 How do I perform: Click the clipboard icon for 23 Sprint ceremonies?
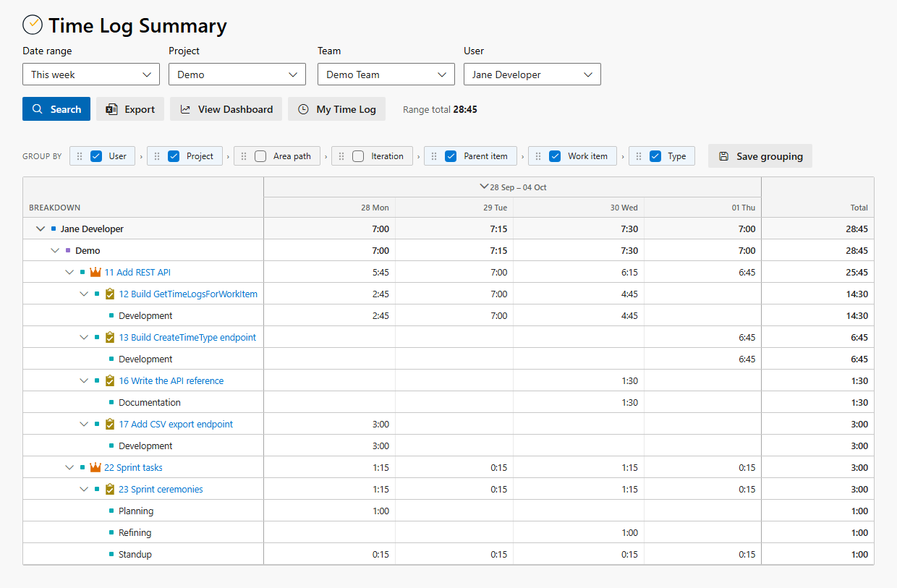coord(110,490)
